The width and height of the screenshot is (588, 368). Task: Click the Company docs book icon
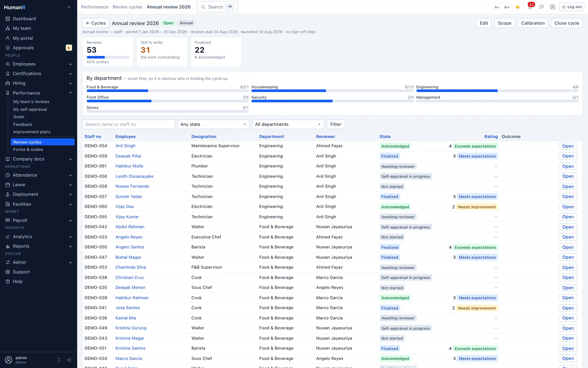pos(8,159)
